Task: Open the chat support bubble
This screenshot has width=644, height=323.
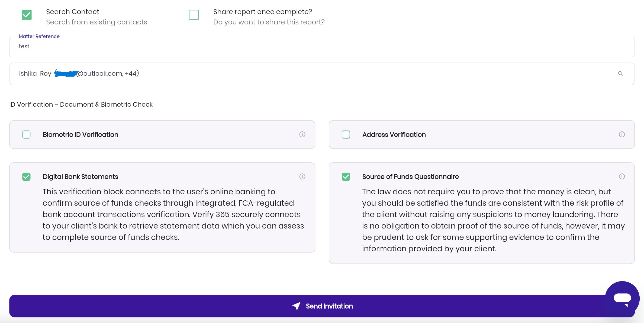Action: tap(622, 298)
